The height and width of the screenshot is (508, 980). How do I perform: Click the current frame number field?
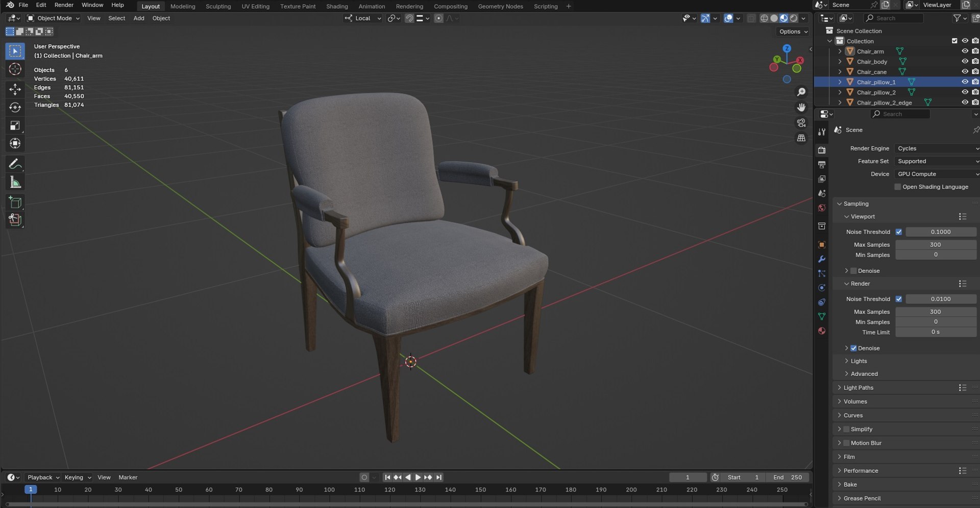688,478
